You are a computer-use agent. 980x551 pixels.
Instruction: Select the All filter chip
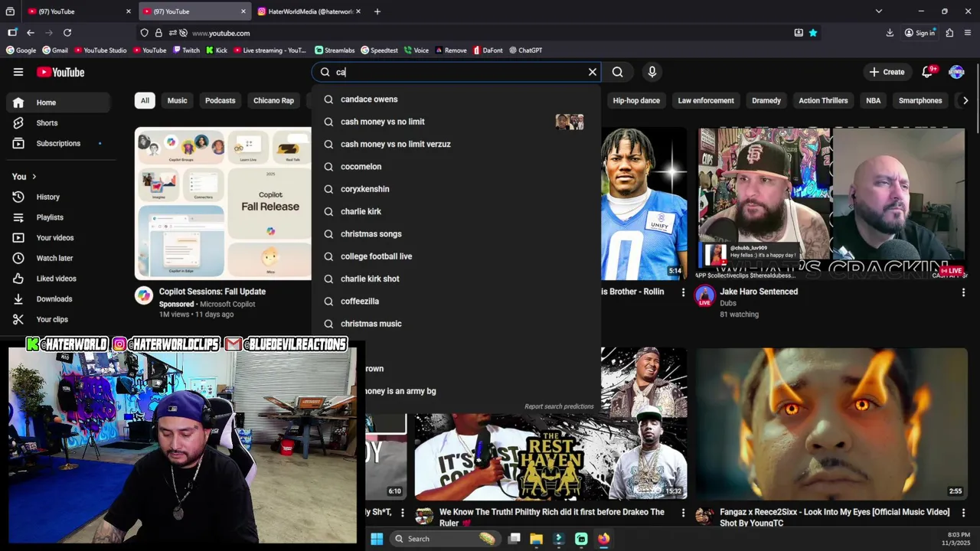coord(145,100)
